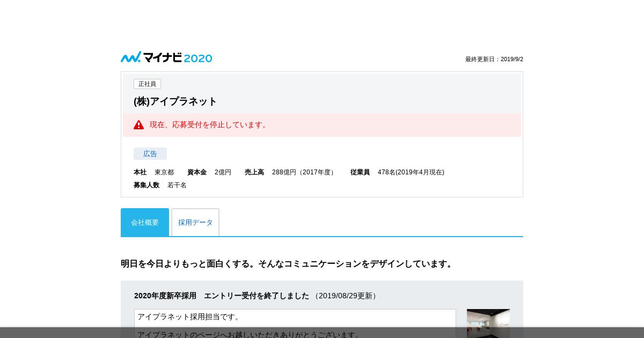This screenshot has height=338, width=644.
Task: Click the 募集人数 若干名 entry
Action: [x=160, y=185]
